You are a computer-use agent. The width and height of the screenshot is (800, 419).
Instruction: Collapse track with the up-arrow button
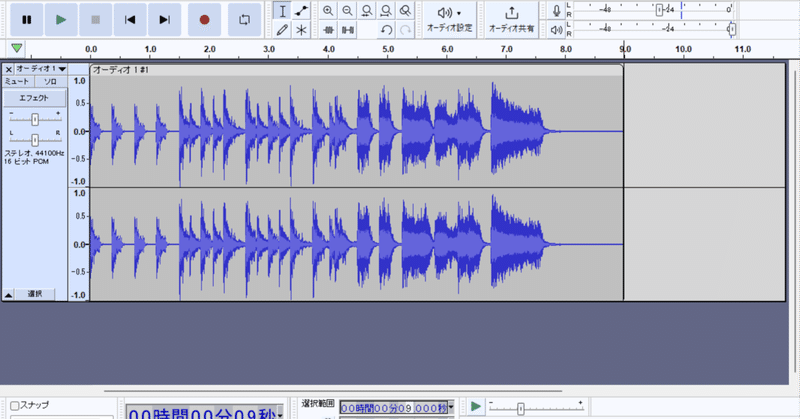coord(9,294)
